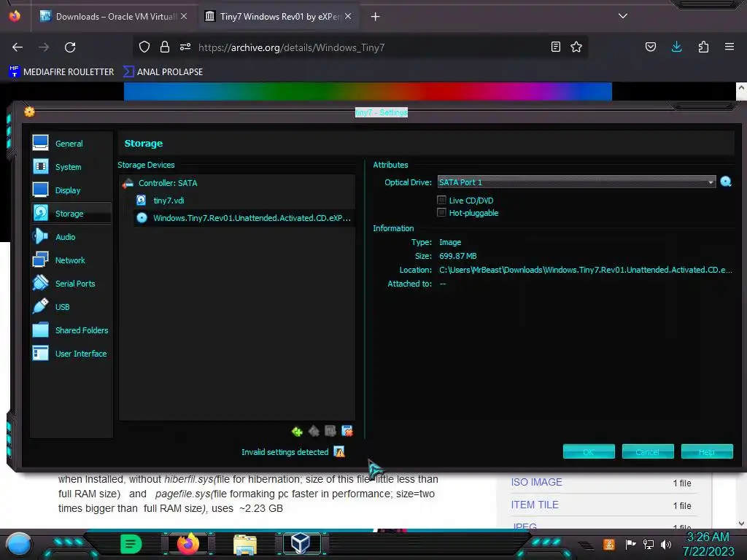Open the ITEM TILE download link

535,505
